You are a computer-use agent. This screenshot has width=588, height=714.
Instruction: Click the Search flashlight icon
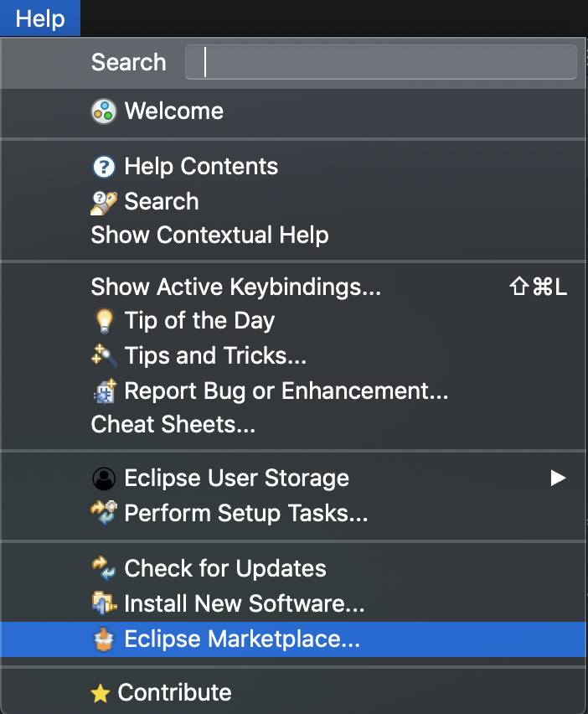(x=103, y=202)
